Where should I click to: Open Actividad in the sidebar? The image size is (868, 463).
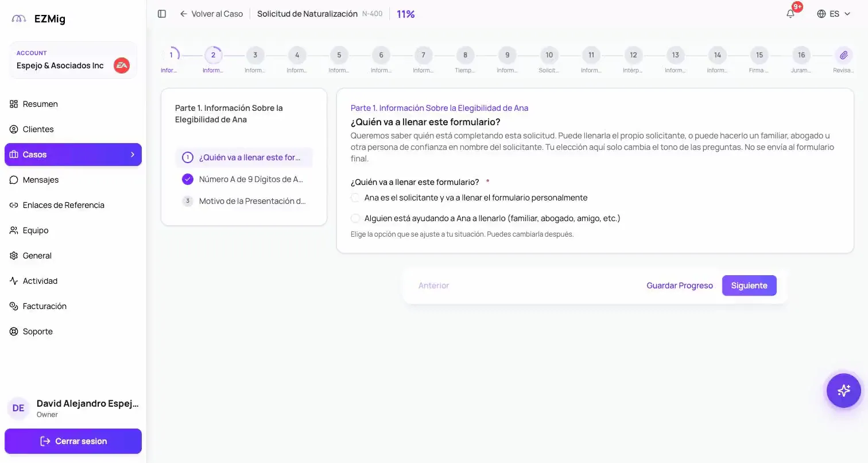[73, 281]
